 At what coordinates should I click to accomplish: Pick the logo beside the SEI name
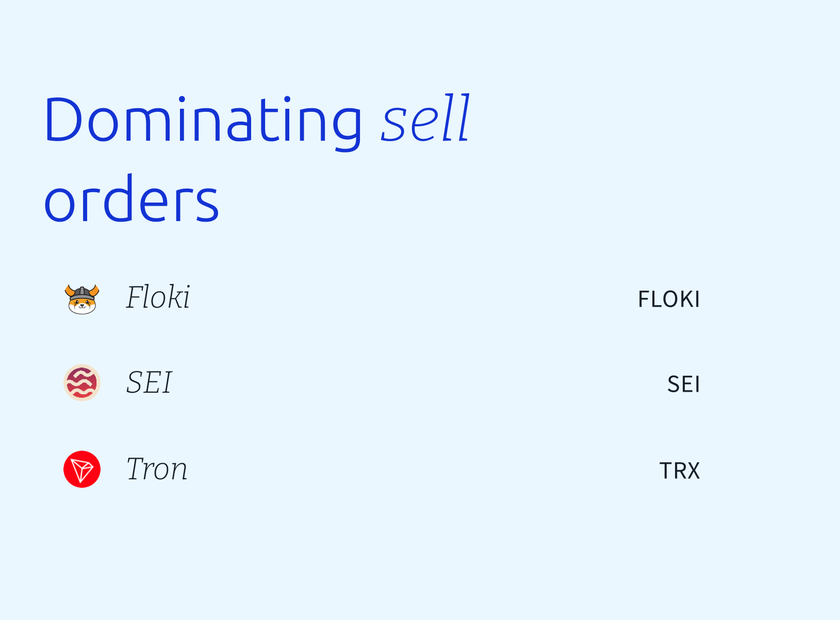point(82,382)
